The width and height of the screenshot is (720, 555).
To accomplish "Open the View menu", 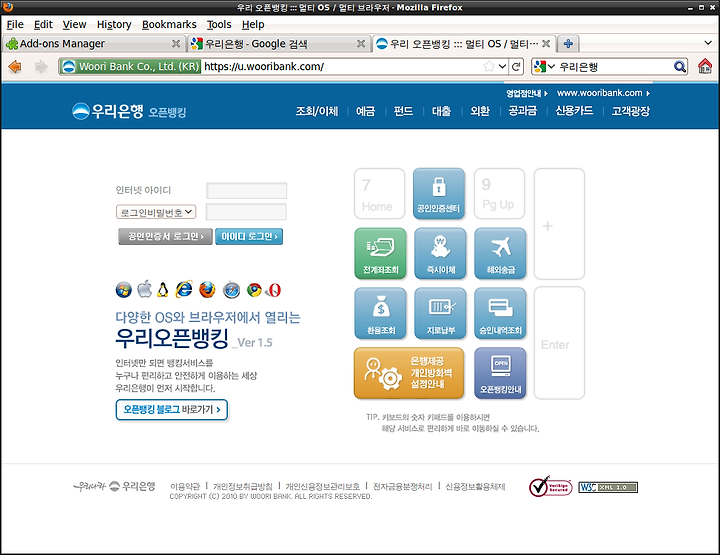I will click(74, 24).
